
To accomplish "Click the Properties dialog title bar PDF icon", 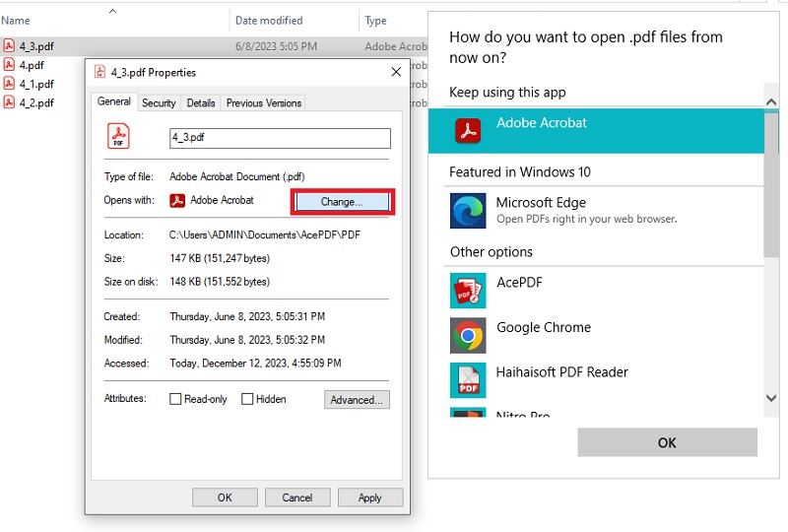I will click(x=100, y=72).
